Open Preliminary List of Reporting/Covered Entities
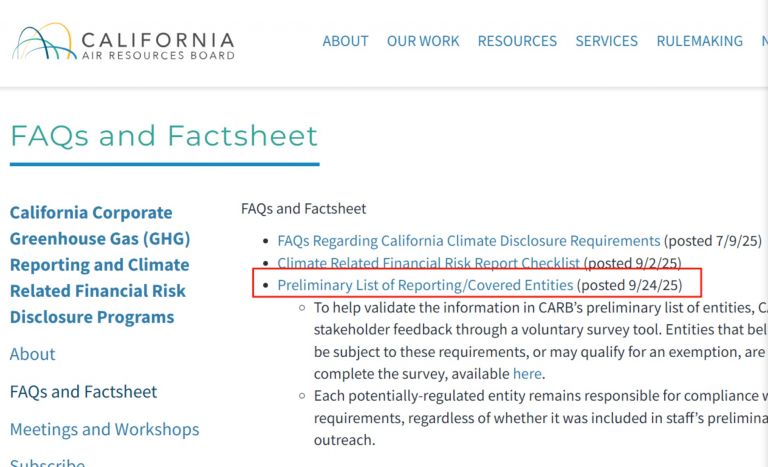The height and width of the screenshot is (467, 768). 425,286
